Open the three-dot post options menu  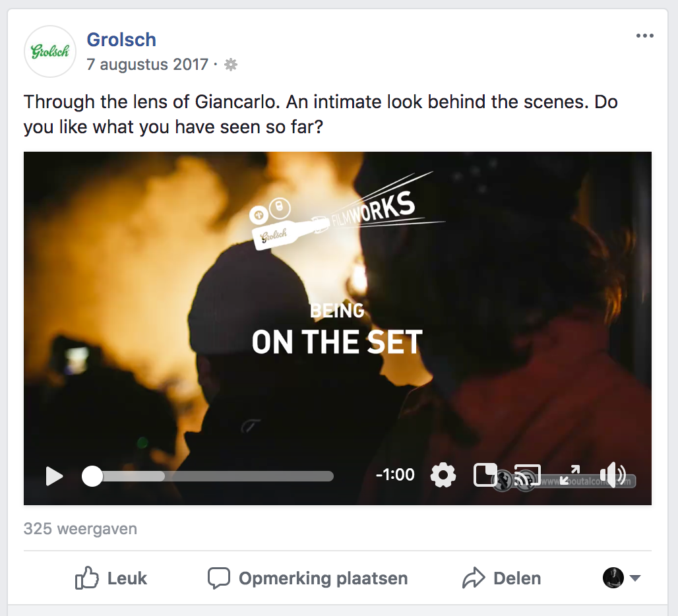point(645,36)
